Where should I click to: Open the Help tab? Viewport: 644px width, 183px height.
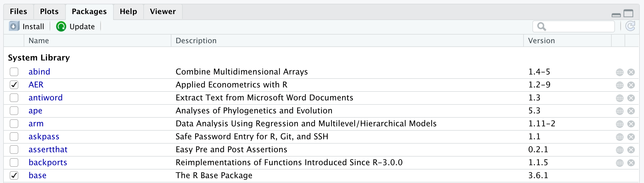[x=128, y=12]
